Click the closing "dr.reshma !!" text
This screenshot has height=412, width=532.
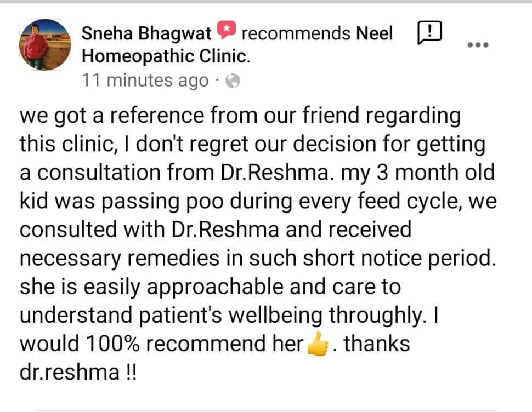(78, 373)
